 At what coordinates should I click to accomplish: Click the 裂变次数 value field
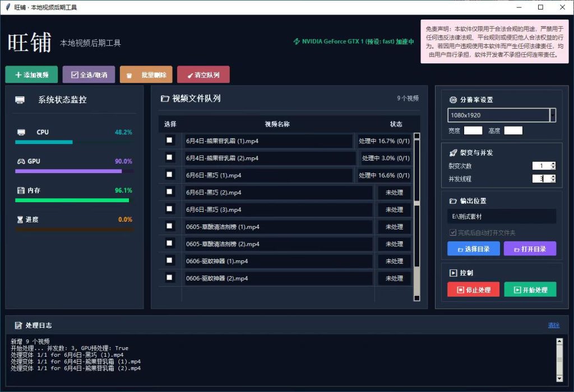pyautogui.click(x=541, y=166)
